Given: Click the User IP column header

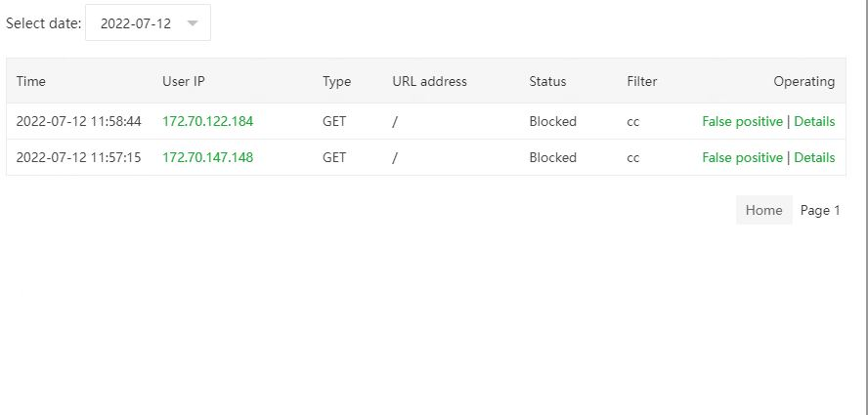Looking at the screenshot, I should 184,81.
